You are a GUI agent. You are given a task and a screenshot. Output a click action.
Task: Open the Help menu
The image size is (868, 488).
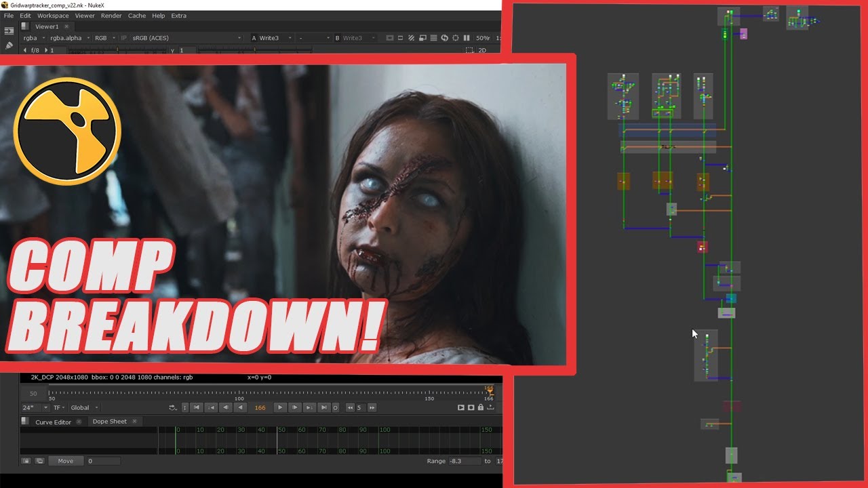[x=158, y=16]
